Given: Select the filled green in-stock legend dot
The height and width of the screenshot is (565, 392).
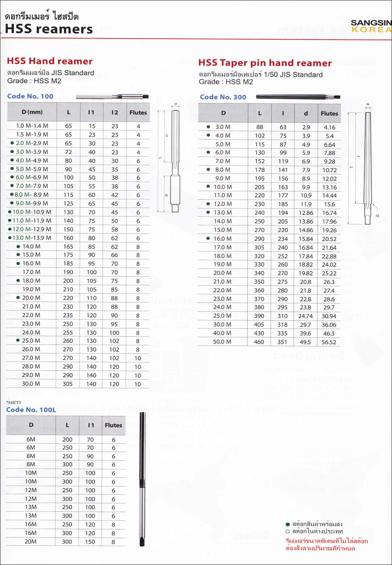Looking at the screenshot, I should click(x=288, y=524).
